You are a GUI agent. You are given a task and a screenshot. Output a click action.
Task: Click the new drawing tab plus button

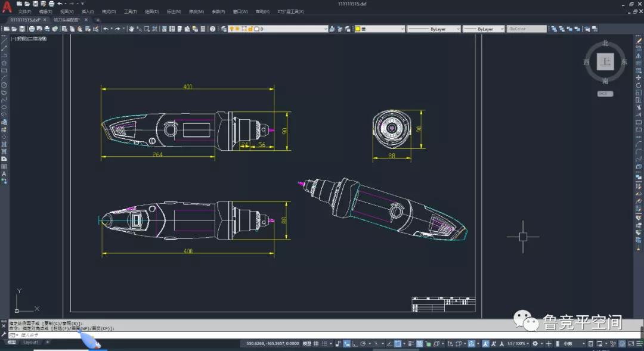(98, 20)
